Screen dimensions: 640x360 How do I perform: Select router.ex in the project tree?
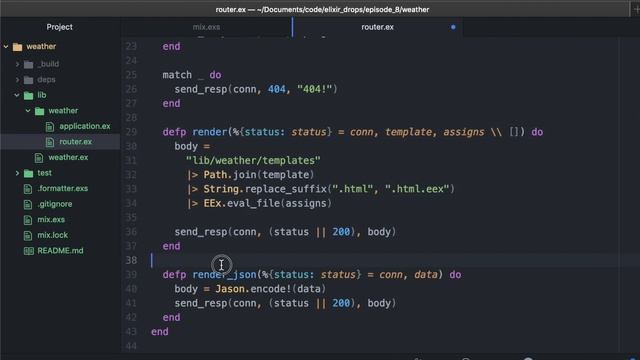pos(76,142)
